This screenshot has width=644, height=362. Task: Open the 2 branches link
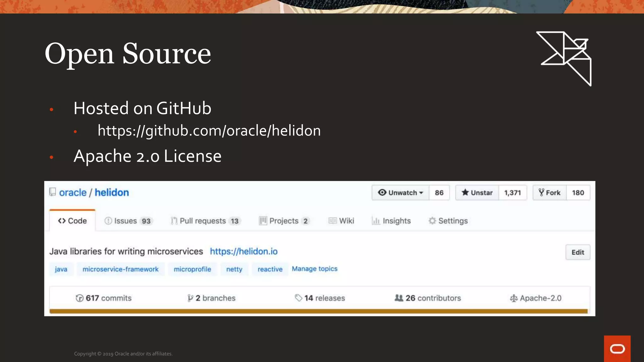pos(211,298)
